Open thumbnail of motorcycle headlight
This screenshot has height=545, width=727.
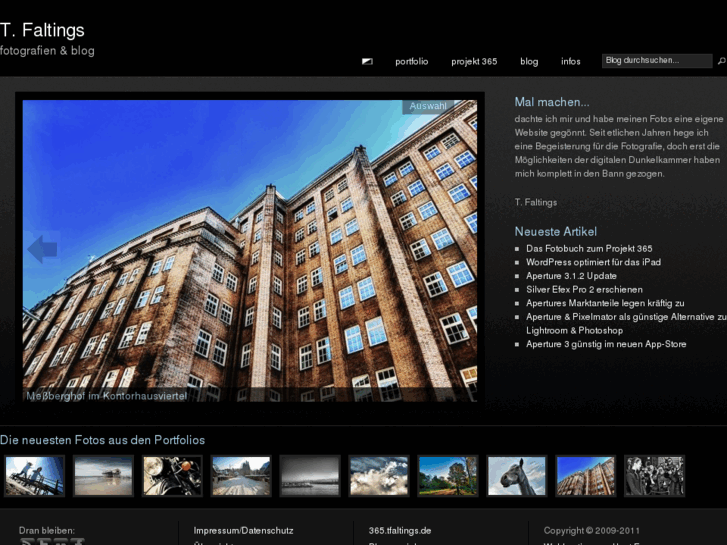(x=172, y=476)
